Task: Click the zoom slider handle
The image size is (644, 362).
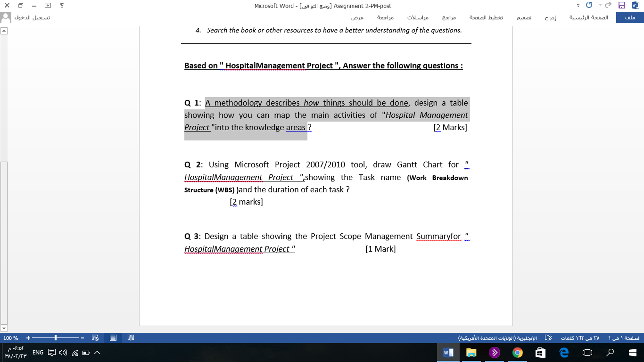Action: 55,338
